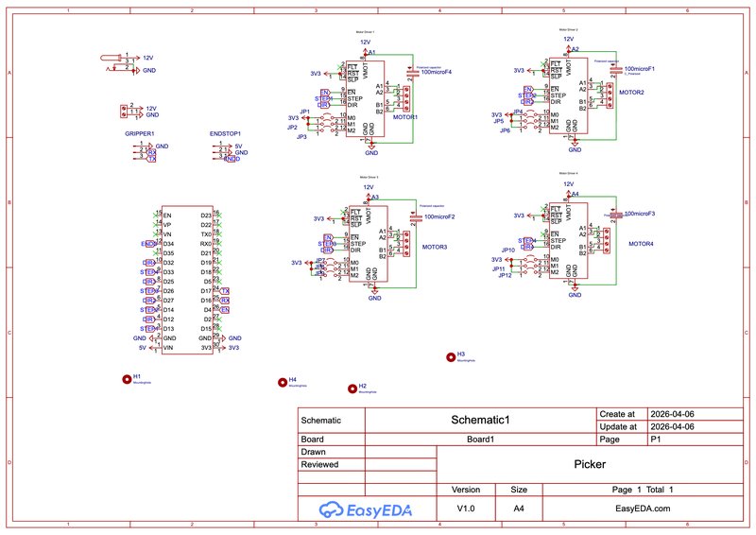Select the MOTOR2 four-pin connector symbol

point(610,95)
